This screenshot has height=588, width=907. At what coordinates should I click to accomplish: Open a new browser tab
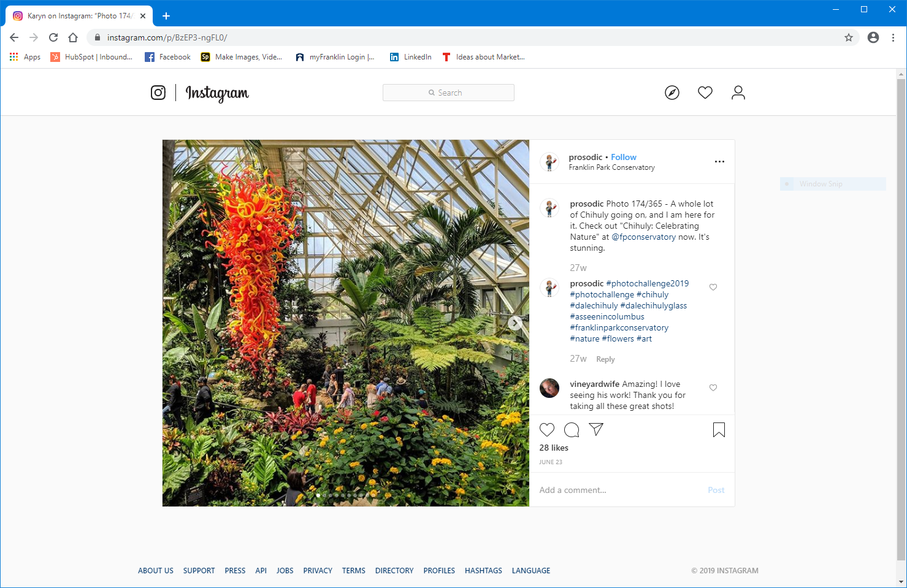[x=166, y=16]
